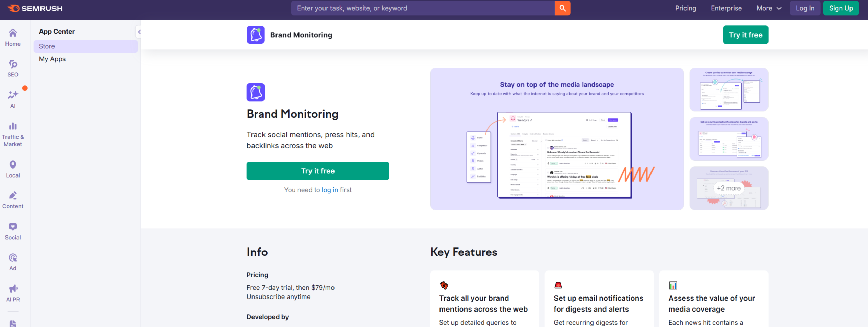Open the Pricing page
The image size is (868, 327).
pyautogui.click(x=685, y=8)
